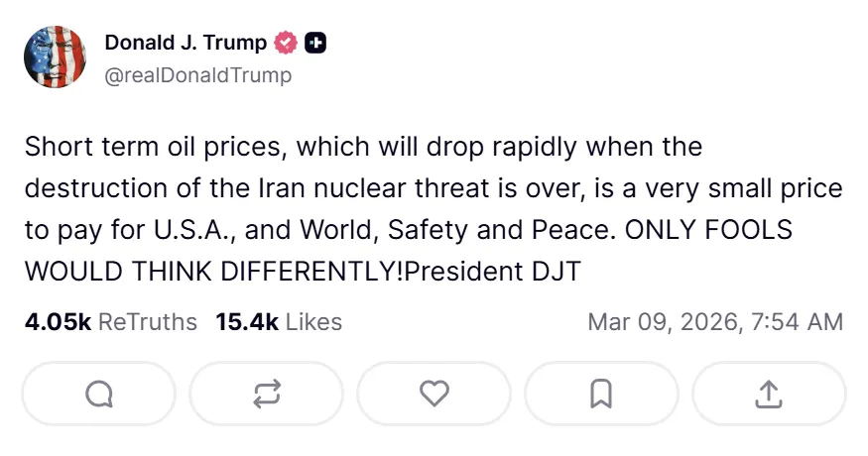Toggle the heart Like button
868x456 pixels.
point(434,394)
